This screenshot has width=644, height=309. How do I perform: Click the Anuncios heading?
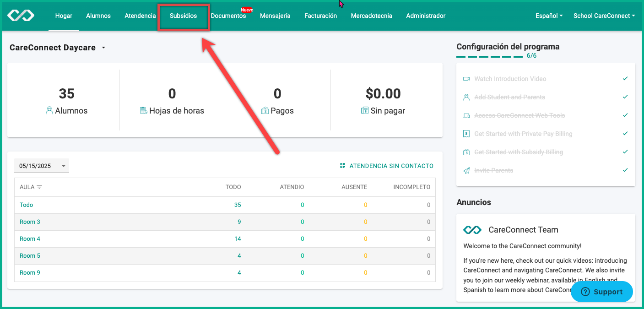[x=474, y=202]
